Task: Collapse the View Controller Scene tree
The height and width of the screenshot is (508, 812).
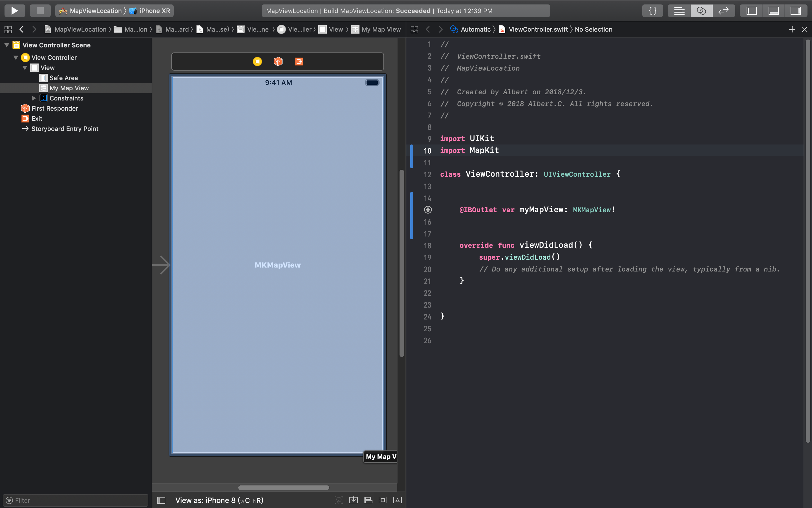Action: click(x=7, y=45)
